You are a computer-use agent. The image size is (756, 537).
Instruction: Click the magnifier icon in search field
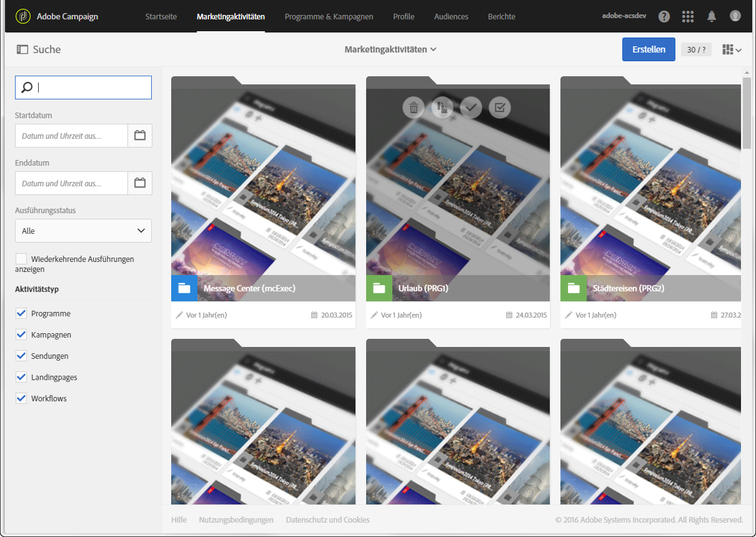pyautogui.click(x=27, y=88)
